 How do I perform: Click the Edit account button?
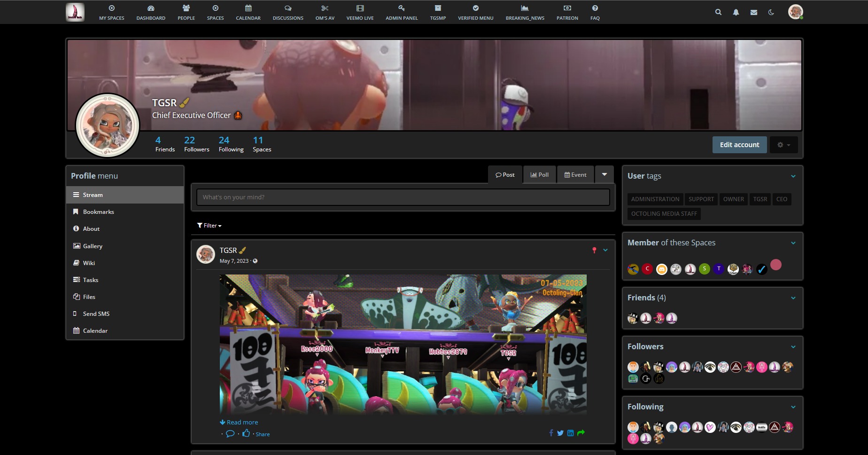point(739,145)
